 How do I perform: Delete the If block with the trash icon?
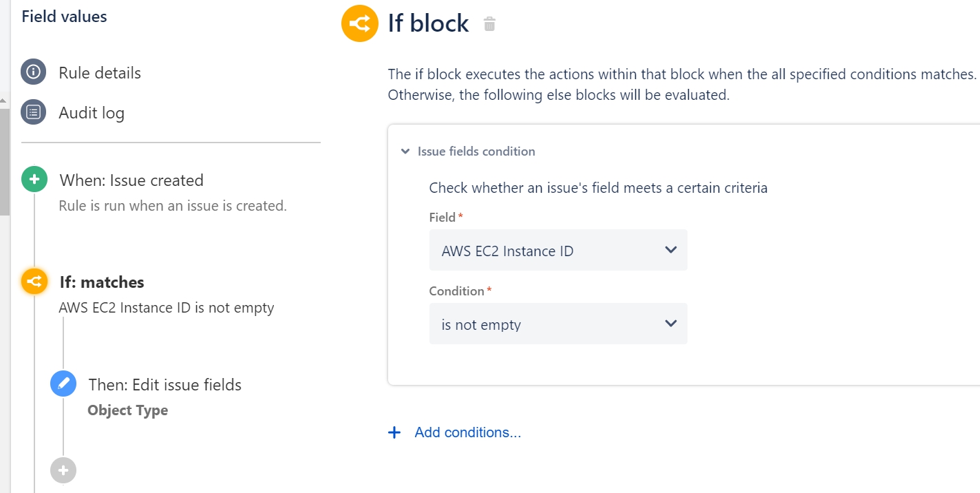point(489,24)
